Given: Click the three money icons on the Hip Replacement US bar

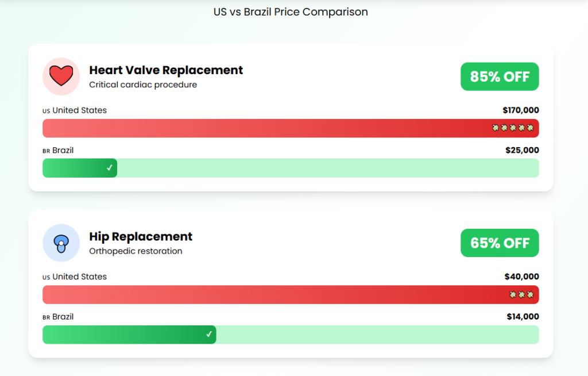Looking at the screenshot, I should click(x=521, y=294).
